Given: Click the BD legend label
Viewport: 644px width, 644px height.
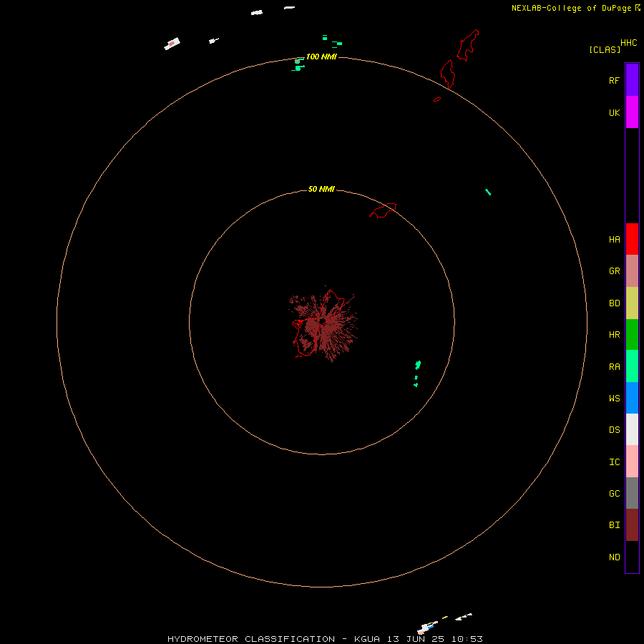Looking at the screenshot, I should tap(614, 303).
